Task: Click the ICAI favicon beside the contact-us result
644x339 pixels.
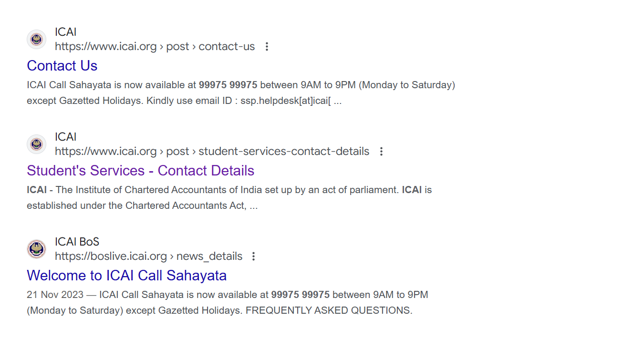Action: click(x=36, y=39)
